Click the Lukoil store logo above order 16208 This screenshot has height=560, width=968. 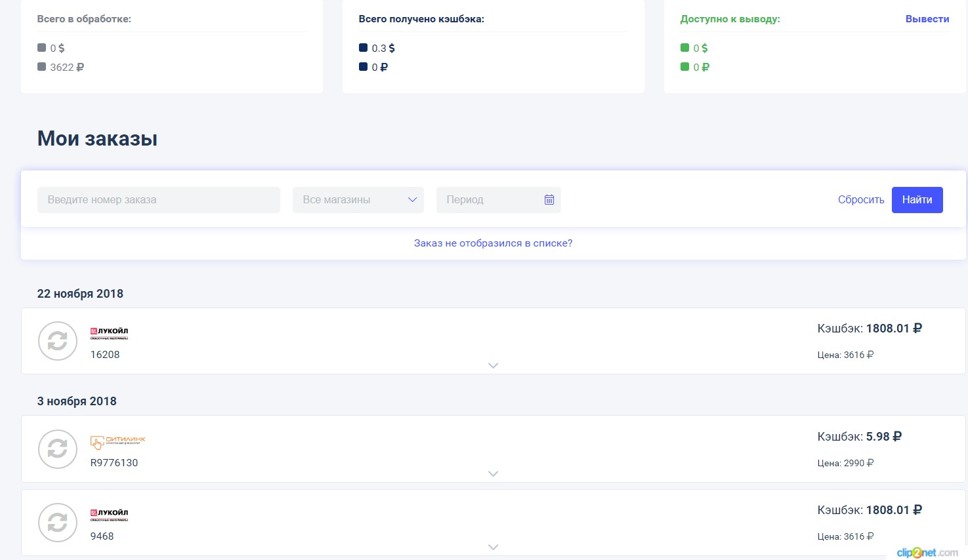109,333
